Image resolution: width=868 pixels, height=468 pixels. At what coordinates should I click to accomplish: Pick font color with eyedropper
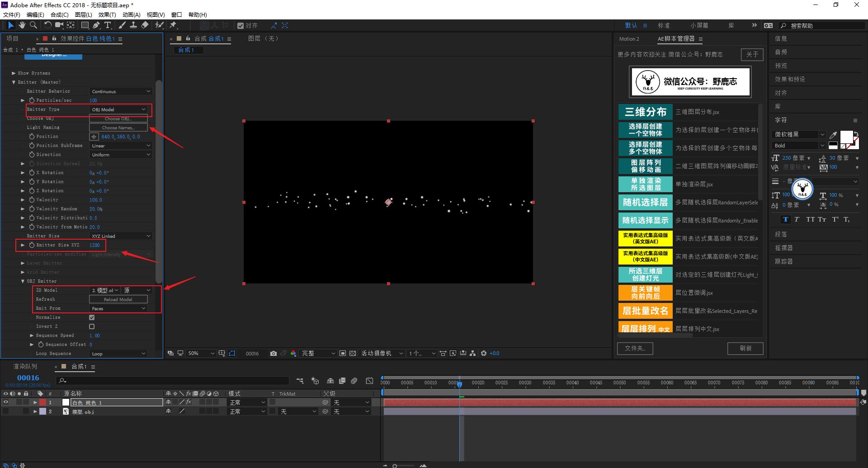tap(833, 135)
